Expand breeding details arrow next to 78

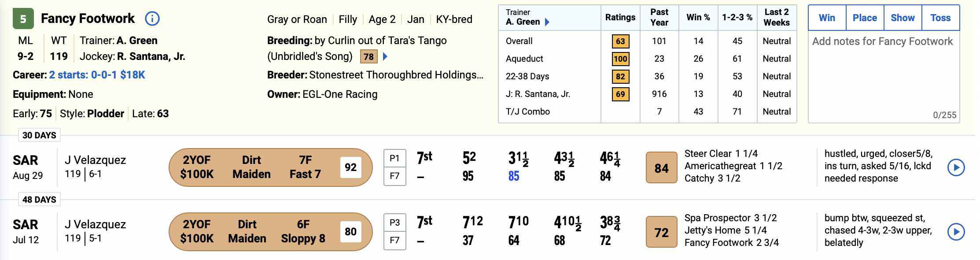click(x=385, y=56)
